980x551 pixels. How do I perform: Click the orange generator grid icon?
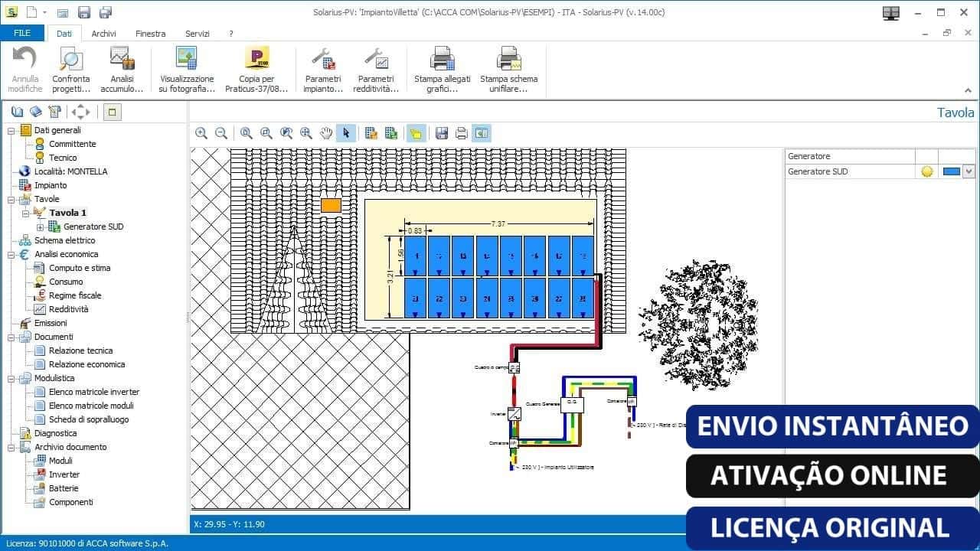pyautogui.click(x=371, y=133)
